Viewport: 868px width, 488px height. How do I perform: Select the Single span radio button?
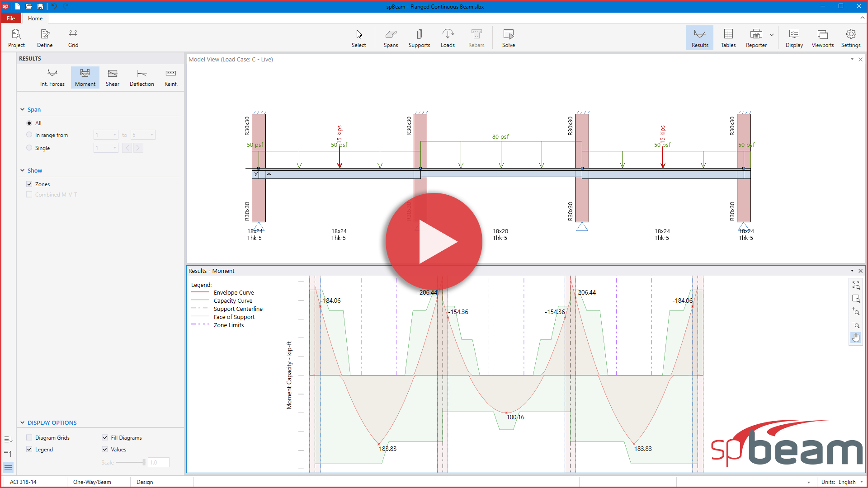[29, 148]
